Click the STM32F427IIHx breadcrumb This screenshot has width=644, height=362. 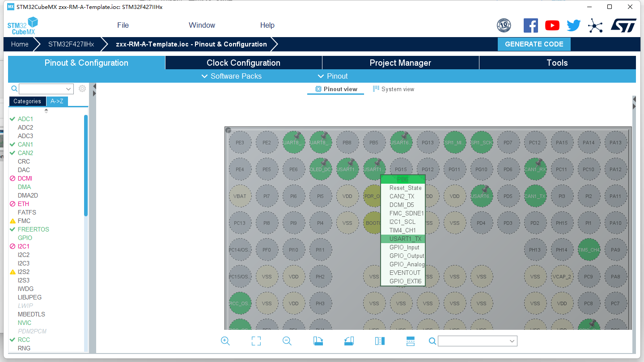pos(71,44)
